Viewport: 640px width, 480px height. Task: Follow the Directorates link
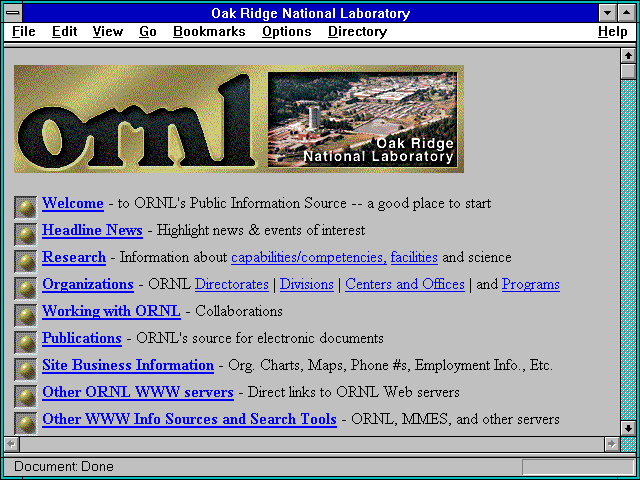click(x=231, y=284)
